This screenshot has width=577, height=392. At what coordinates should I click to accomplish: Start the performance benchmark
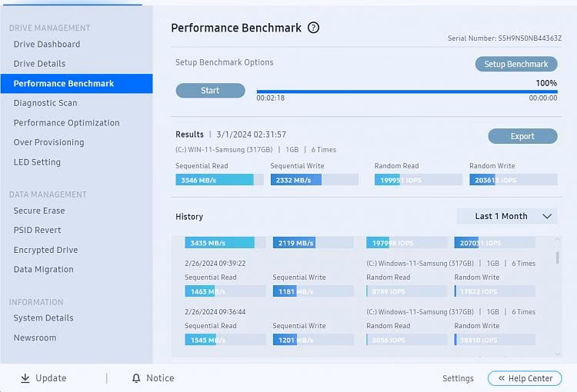pyautogui.click(x=210, y=91)
